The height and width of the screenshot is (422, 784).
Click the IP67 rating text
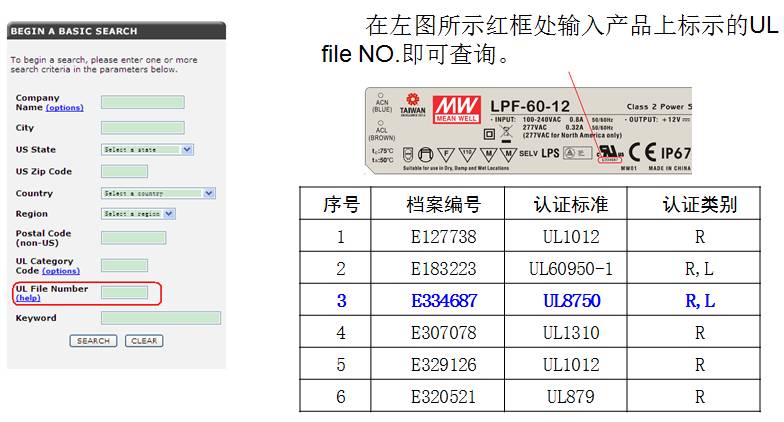tap(676, 153)
